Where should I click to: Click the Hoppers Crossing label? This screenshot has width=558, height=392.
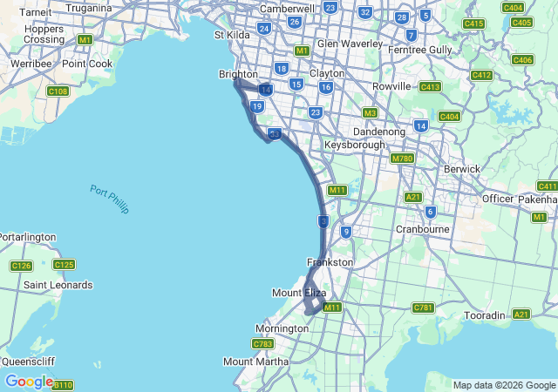pyautogui.click(x=44, y=34)
